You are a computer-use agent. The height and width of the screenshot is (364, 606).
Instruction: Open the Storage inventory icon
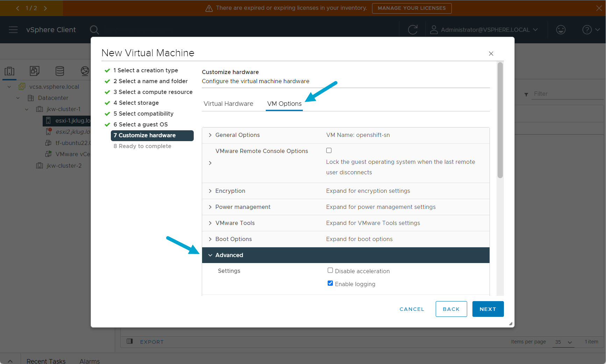(60, 71)
